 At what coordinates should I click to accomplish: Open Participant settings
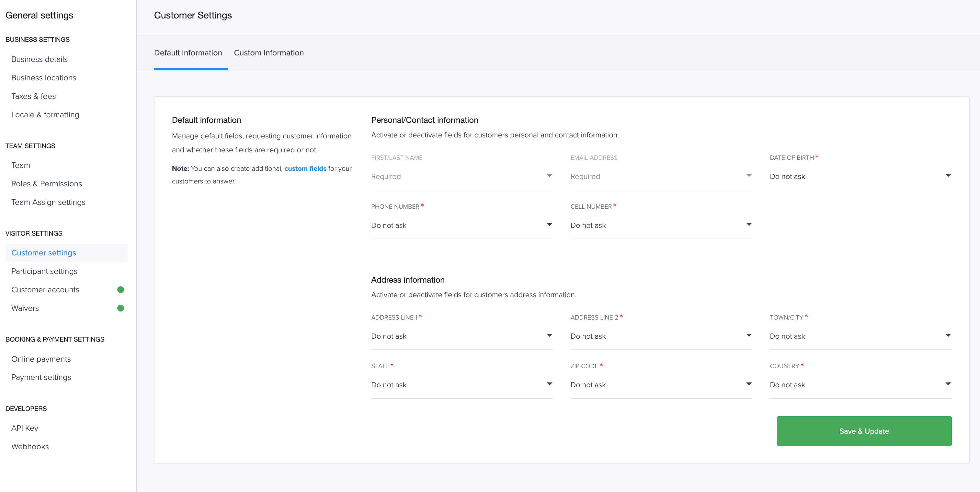[x=44, y=271]
